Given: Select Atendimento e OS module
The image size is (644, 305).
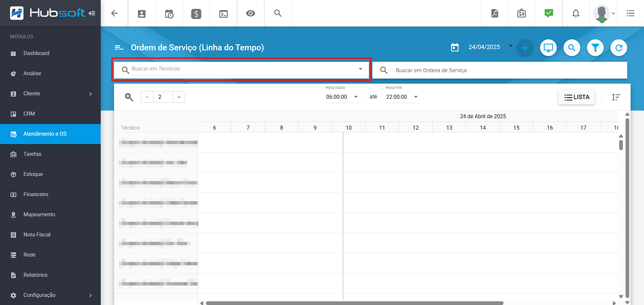Looking at the screenshot, I should click(x=50, y=134).
